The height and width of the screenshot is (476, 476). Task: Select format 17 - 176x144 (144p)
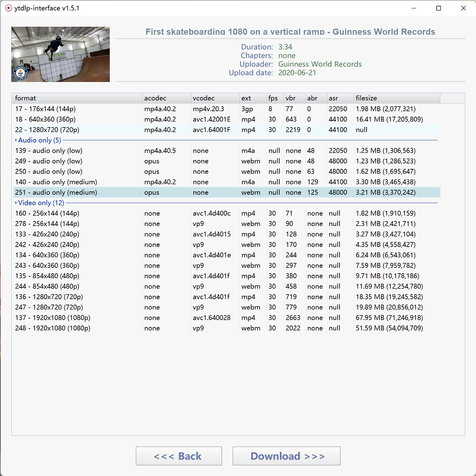point(227,109)
